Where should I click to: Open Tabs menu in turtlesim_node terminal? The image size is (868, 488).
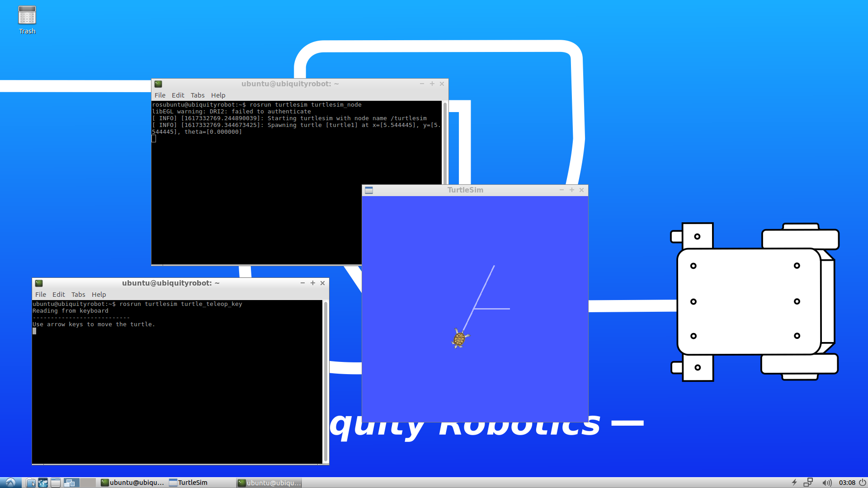click(198, 95)
